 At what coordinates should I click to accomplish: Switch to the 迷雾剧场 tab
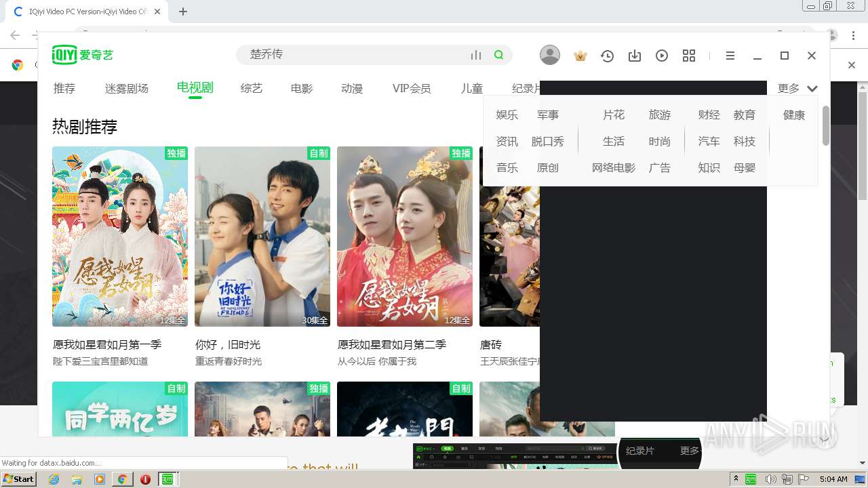click(x=127, y=88)
